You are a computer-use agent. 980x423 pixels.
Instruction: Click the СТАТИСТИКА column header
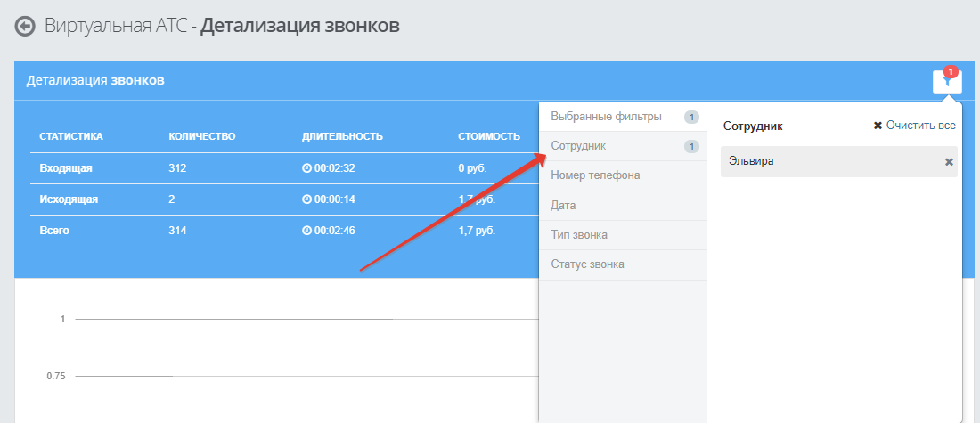[71, 136]
